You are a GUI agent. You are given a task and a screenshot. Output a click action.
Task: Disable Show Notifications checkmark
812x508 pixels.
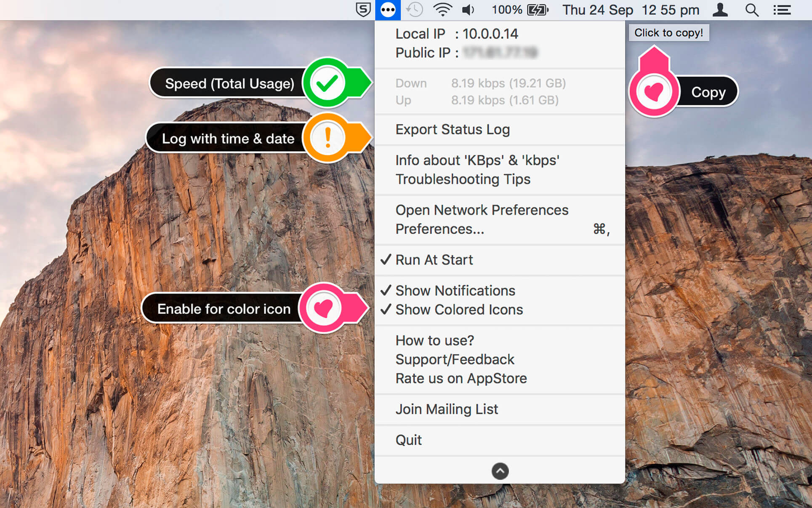455,291
